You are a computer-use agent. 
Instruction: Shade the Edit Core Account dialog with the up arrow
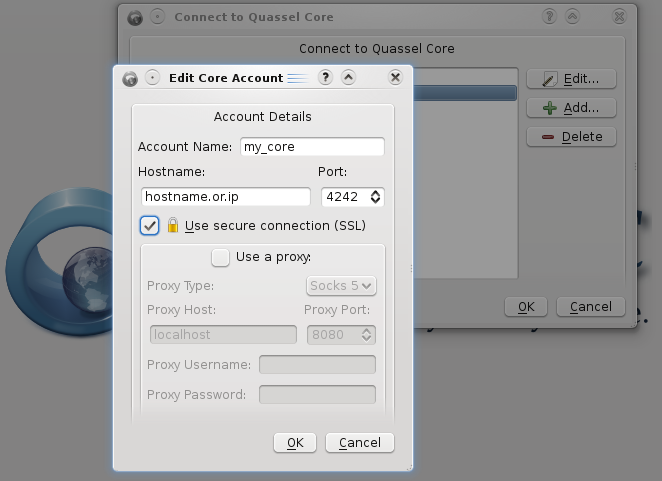[348, 77]
